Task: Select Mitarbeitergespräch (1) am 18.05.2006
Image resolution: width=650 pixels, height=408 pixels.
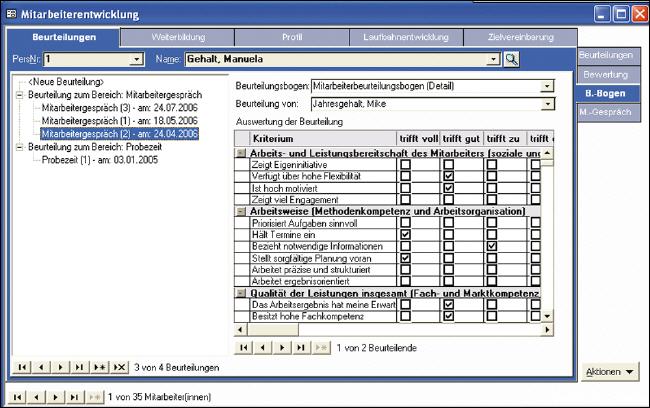Action: click(120, 121)
